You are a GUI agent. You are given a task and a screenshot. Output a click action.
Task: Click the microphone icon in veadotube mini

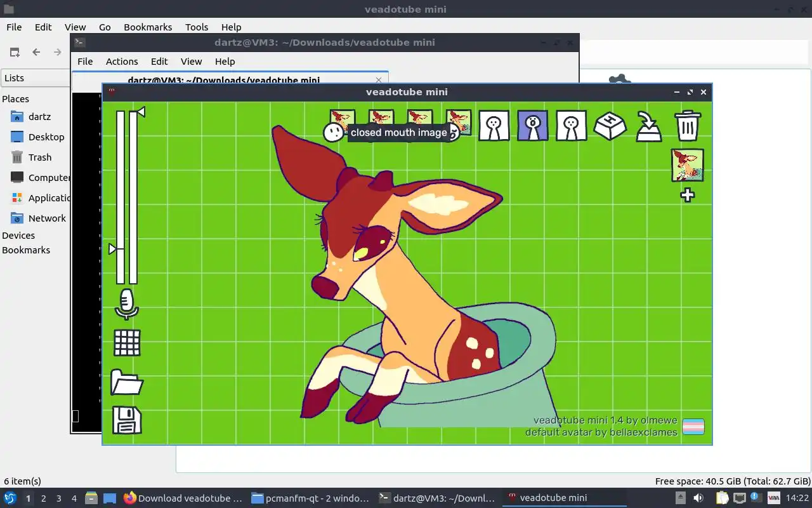(127, 304)
